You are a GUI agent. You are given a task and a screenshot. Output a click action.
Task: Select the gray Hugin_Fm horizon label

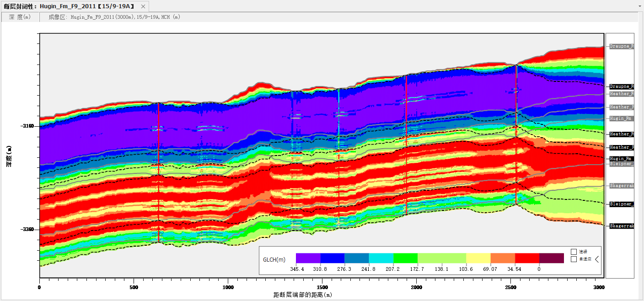pos(622,118)
